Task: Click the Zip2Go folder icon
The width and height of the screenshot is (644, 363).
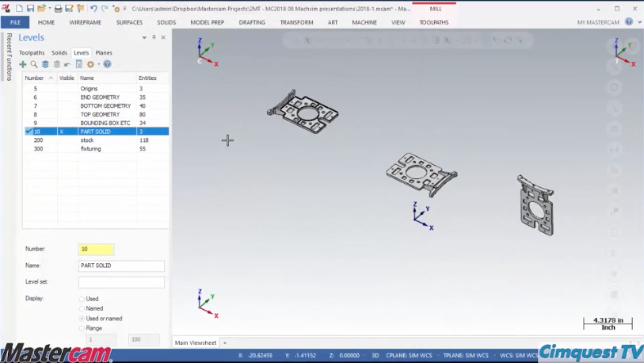Action: [81, 8]
